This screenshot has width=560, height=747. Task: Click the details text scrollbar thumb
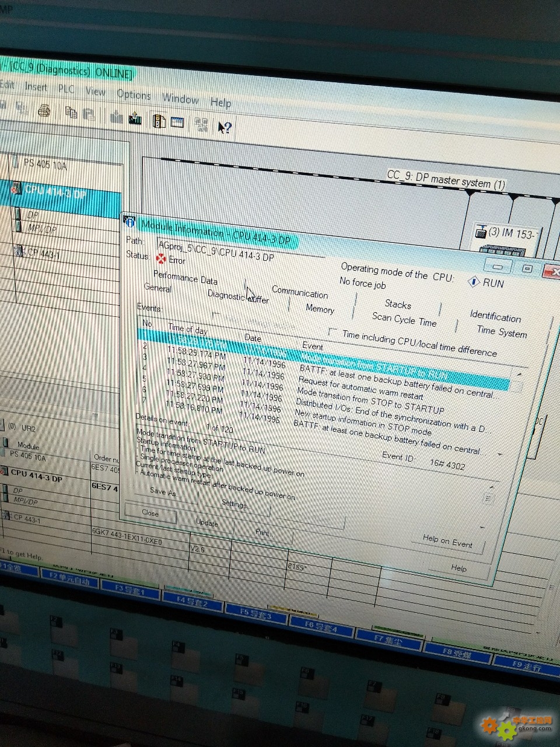point(488,500)
